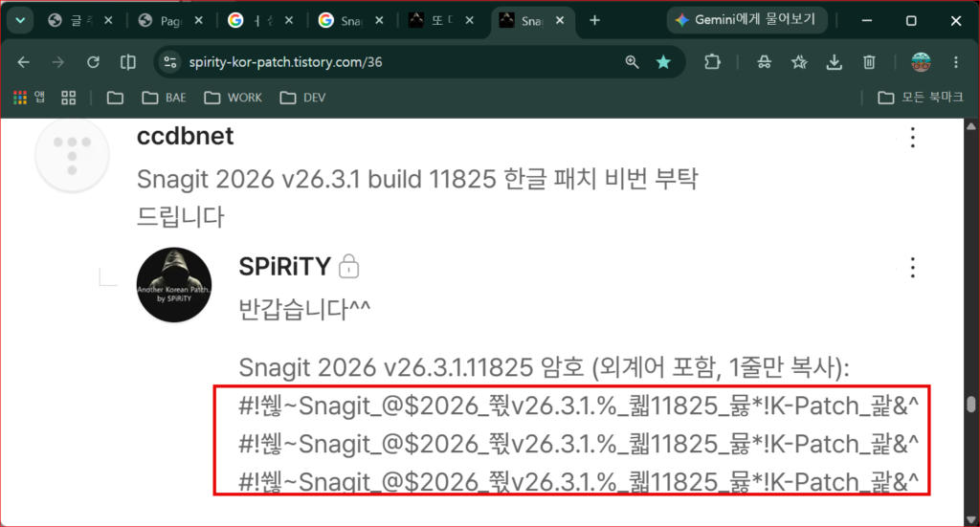Toggle the bookmark star for this page
This screenshot has width=980, height=527.
tap(664, 62)
